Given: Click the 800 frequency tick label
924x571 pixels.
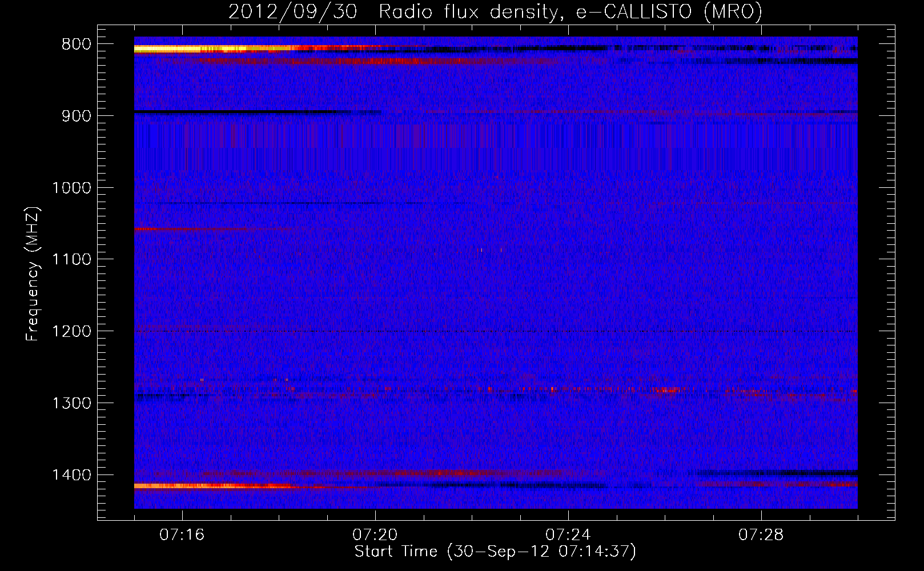Looking at the screenshot, I should tap(75, 45).
